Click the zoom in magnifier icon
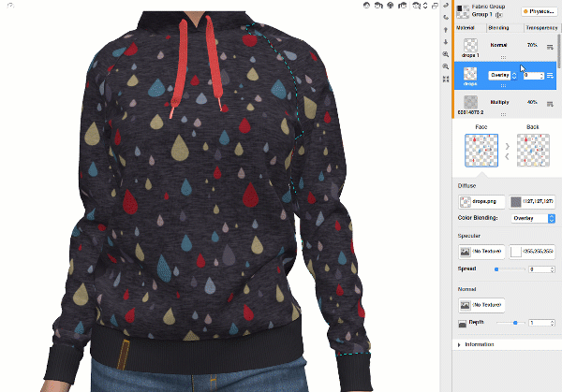562x392 pixels. point(446,54)
